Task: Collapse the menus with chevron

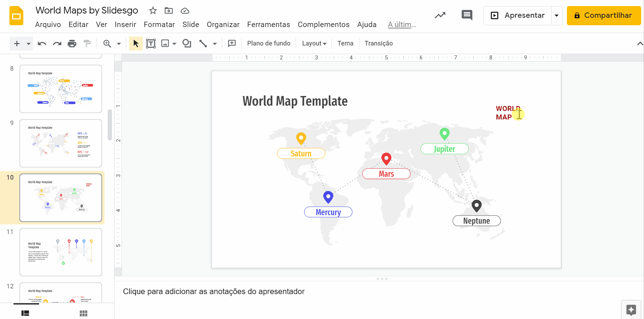Action: 640,43
